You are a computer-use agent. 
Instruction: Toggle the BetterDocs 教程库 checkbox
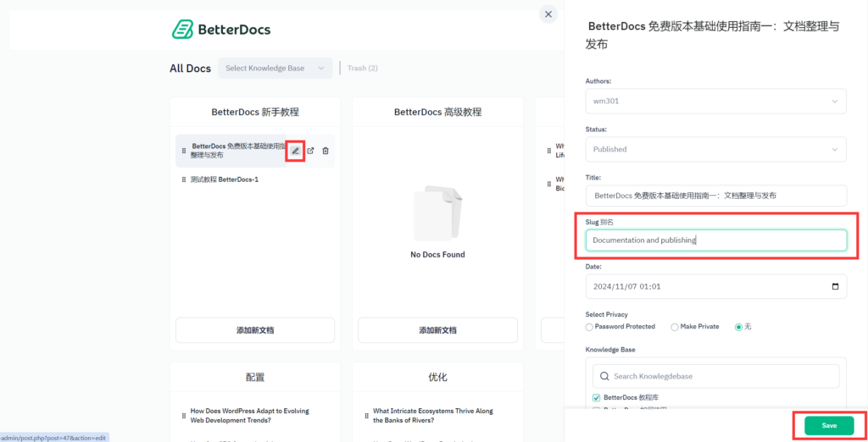coord(596,397)
